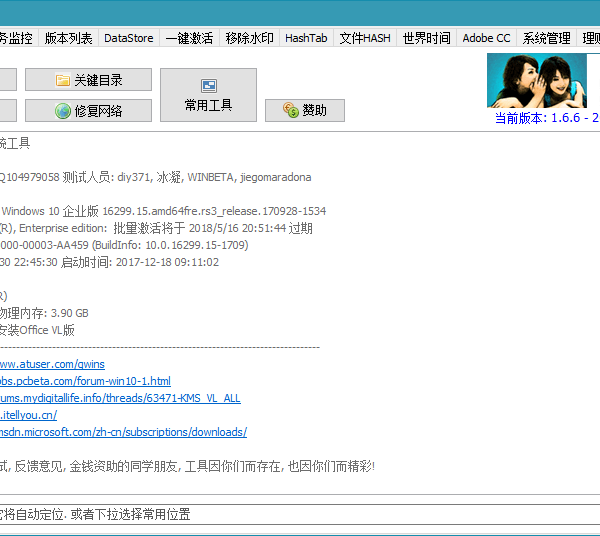Image resolution: width=600 pixels, height=536 pixels.
Task: Click the 赞助 sponsor button
Action: click(304, 110)
